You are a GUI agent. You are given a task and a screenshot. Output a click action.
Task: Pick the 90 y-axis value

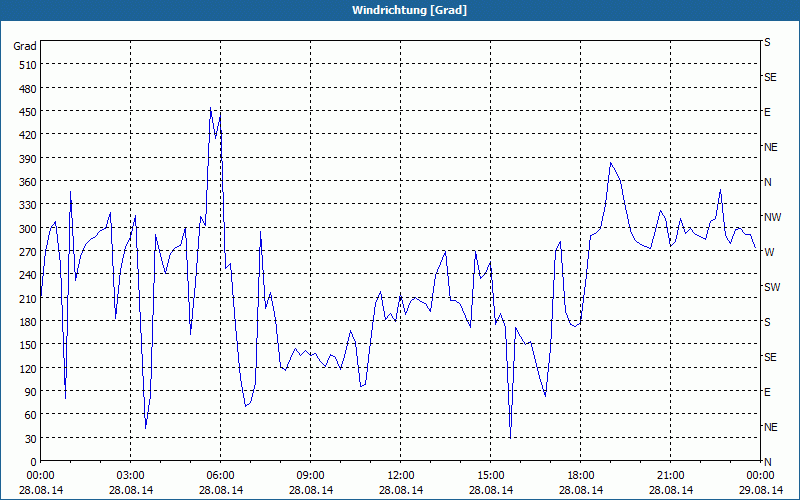31,392
